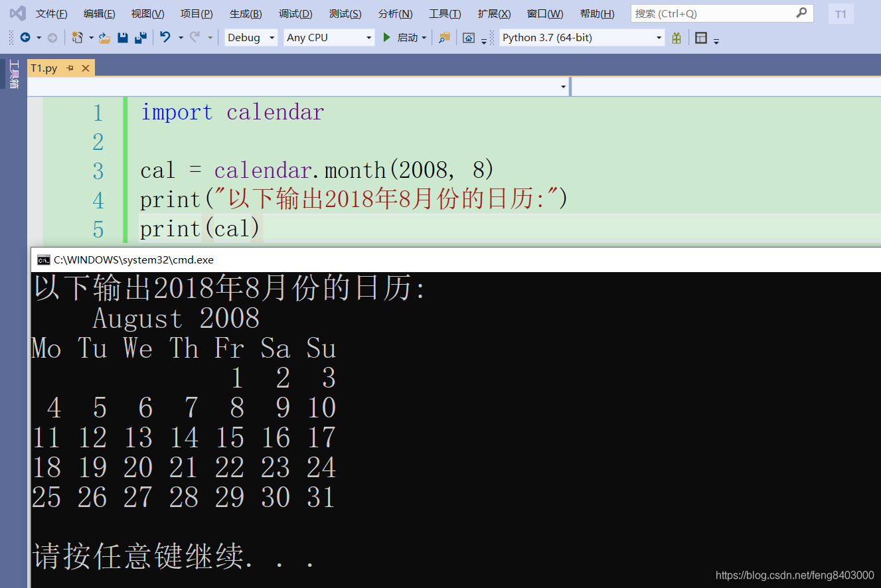The width and height of the screenshot is (881, 588).
Task: Open the 工具箱 sidebar panel
Action: 13,74
